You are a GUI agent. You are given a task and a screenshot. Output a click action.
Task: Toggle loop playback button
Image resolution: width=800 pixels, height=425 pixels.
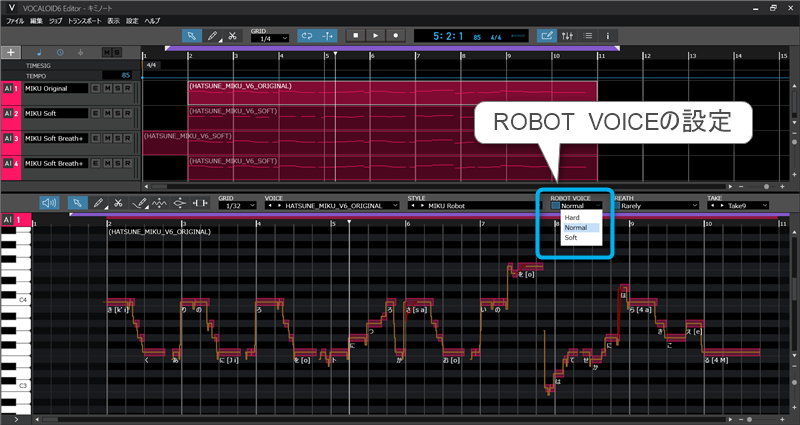point(307,36)
